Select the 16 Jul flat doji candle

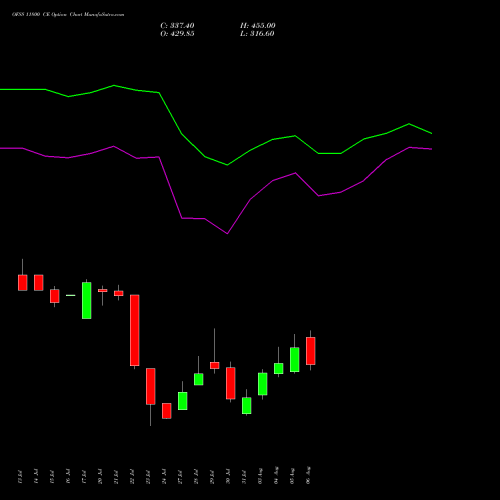pyautogui.click(x=71, y=295)
